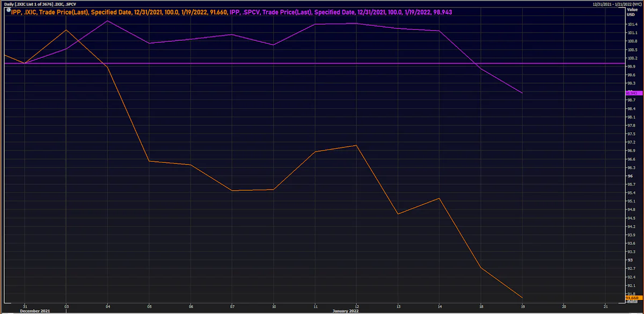Click the orange line endpoint on the 19

coord(522,298)
